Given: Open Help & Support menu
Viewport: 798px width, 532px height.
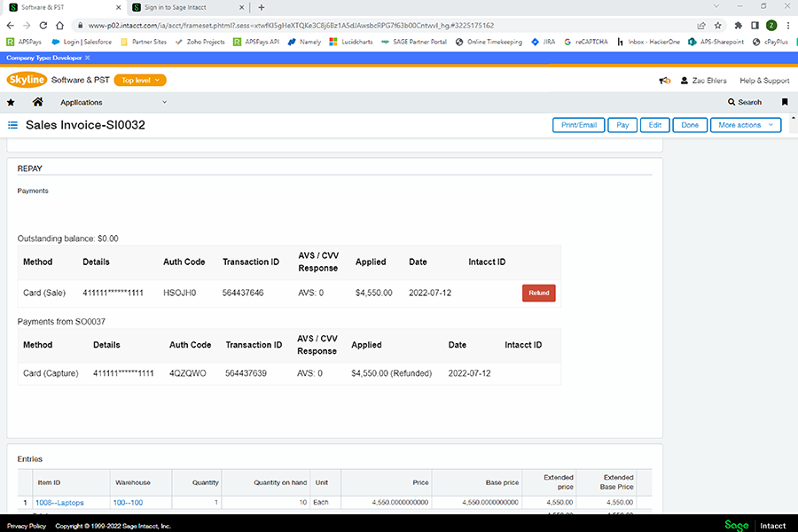Looking at the screenshot, I should point(764,81).
